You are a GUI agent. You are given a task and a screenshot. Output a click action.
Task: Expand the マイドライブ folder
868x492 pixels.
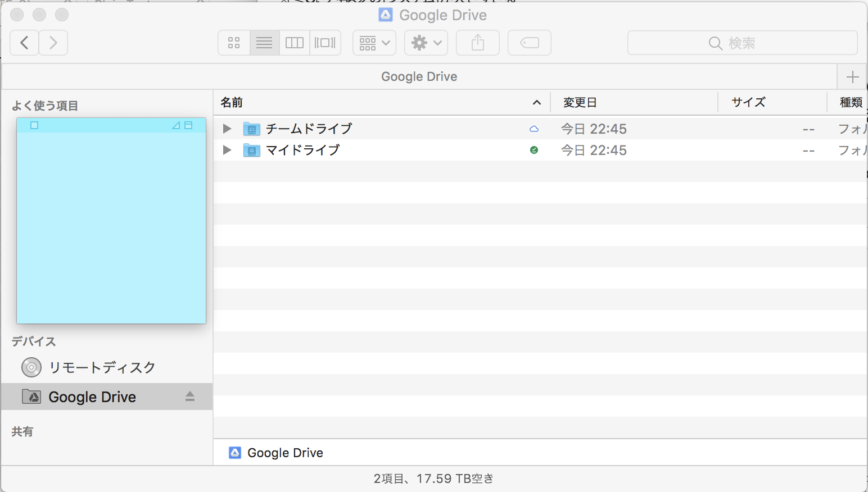coord(227,150)
